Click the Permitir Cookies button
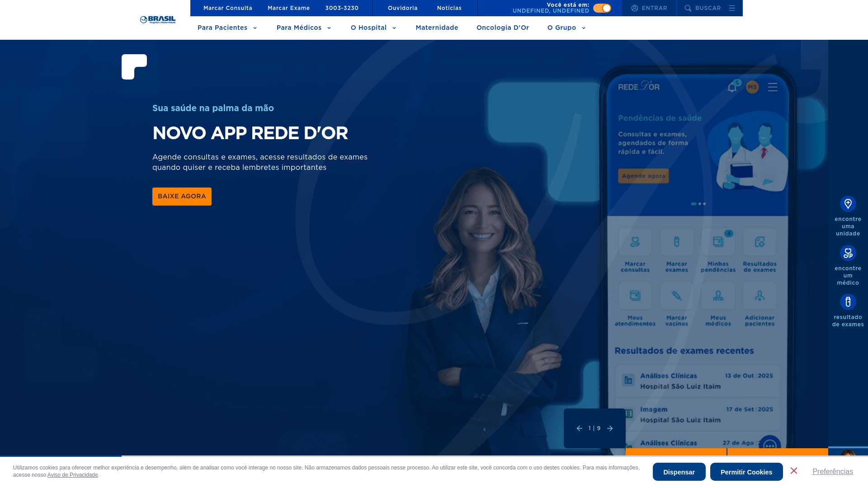The height and width of the screenshot is (488, 868). (746, 472)
